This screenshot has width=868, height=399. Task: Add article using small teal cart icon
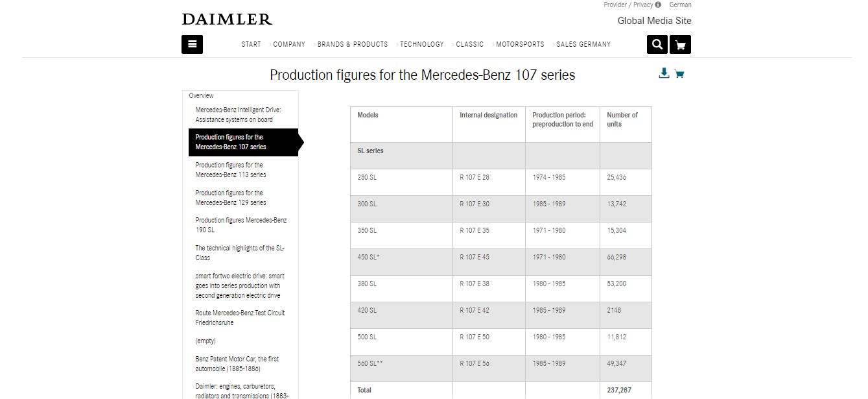(679, 73)
